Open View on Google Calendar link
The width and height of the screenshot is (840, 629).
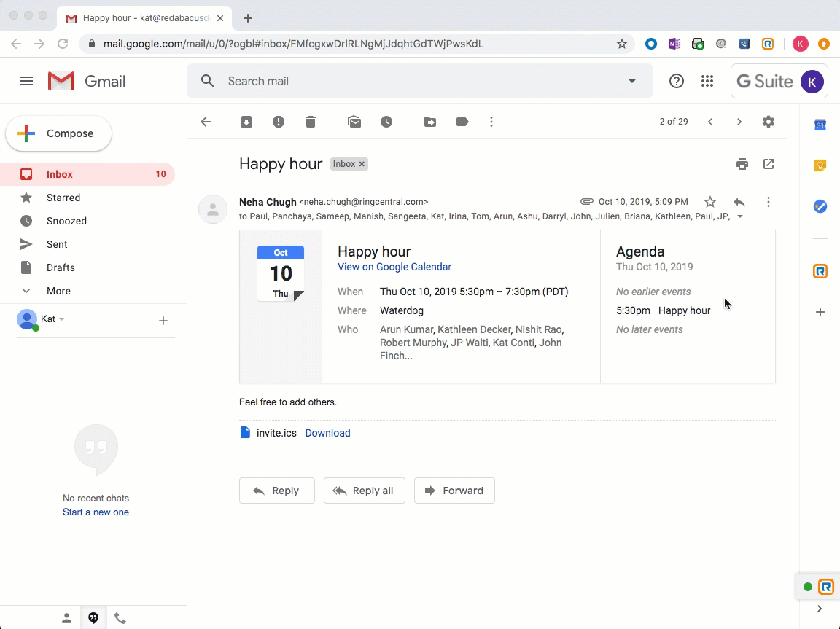click(394, 267)
